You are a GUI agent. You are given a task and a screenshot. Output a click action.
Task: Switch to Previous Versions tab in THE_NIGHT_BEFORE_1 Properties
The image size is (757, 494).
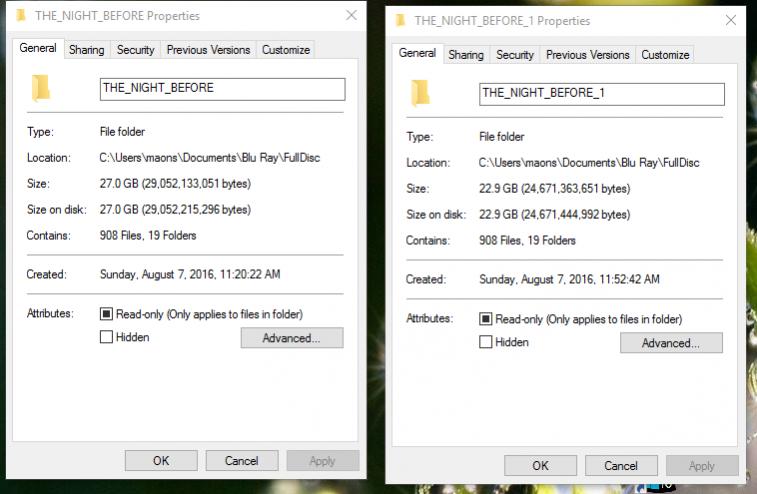588,55
